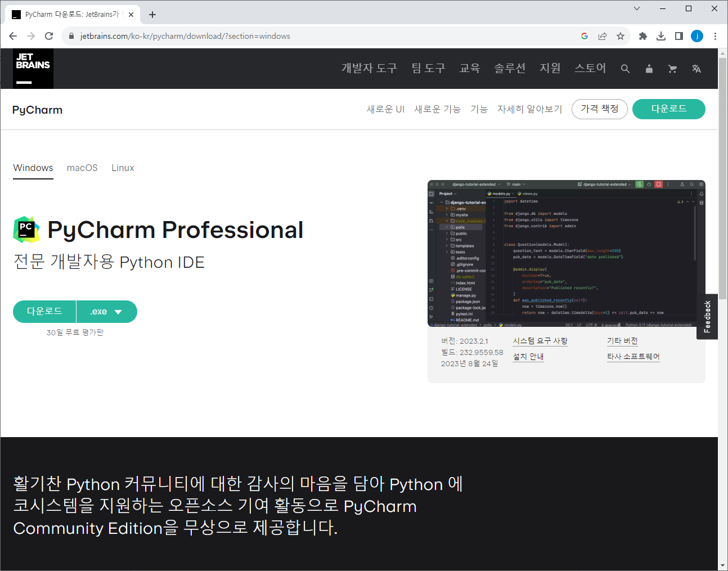Viewport: 728px width, 571px height.
Task: Click the scrollbar down arrow
Action: tap(723, 565)
